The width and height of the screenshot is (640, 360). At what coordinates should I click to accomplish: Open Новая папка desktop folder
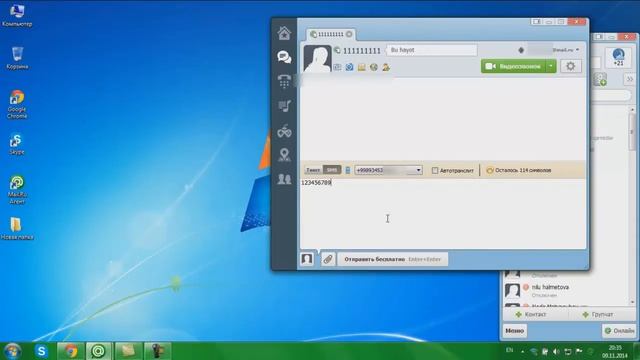click(17, 229)
